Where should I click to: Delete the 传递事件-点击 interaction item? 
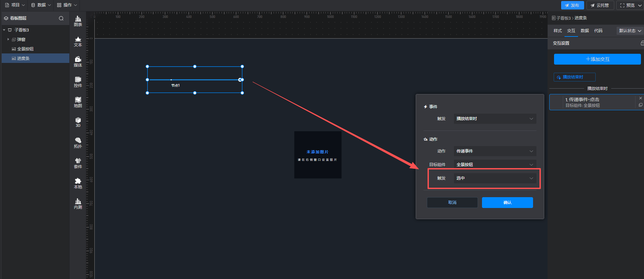click(x=640, y=98)
